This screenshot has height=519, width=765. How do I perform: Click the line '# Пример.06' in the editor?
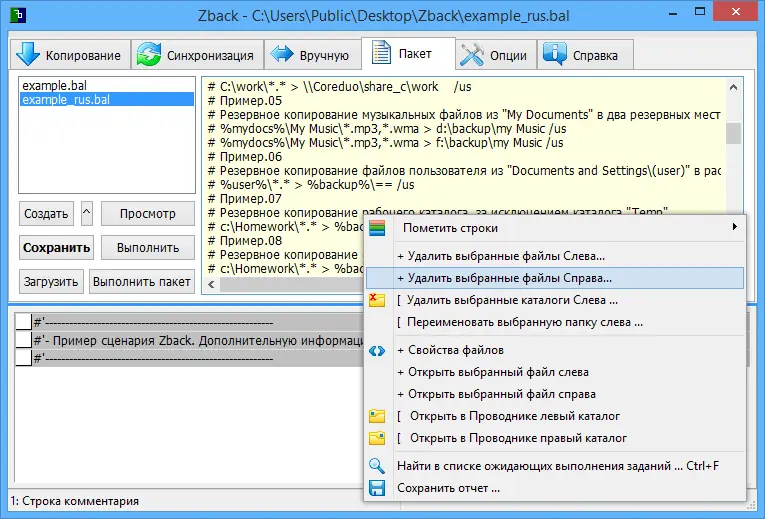(x=245, y=157)
